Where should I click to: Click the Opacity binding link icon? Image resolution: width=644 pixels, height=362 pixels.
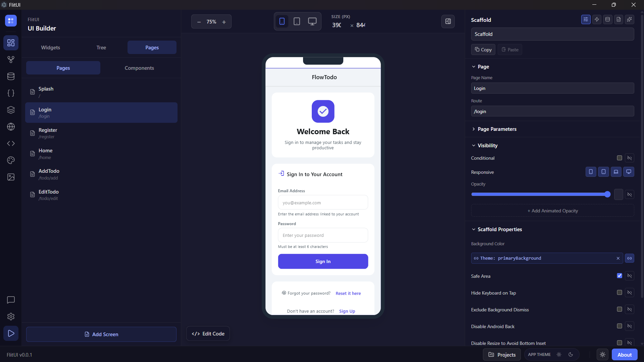tap(630, 195)
